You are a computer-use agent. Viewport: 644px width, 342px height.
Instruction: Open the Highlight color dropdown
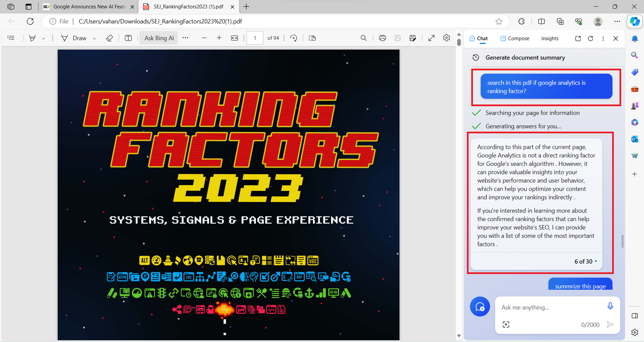coord(43,38)
